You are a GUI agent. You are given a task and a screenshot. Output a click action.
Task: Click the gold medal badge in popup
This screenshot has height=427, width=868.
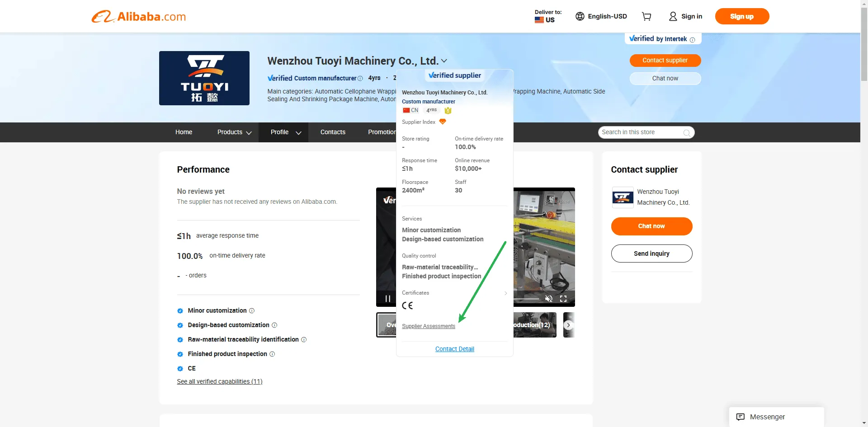448,110
